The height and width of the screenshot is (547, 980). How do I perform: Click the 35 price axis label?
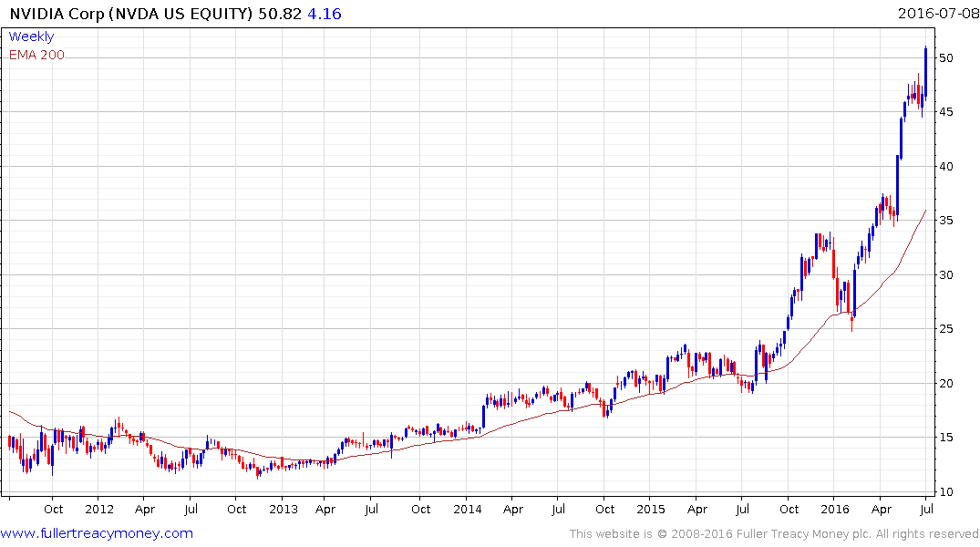[x=945, y=221]
